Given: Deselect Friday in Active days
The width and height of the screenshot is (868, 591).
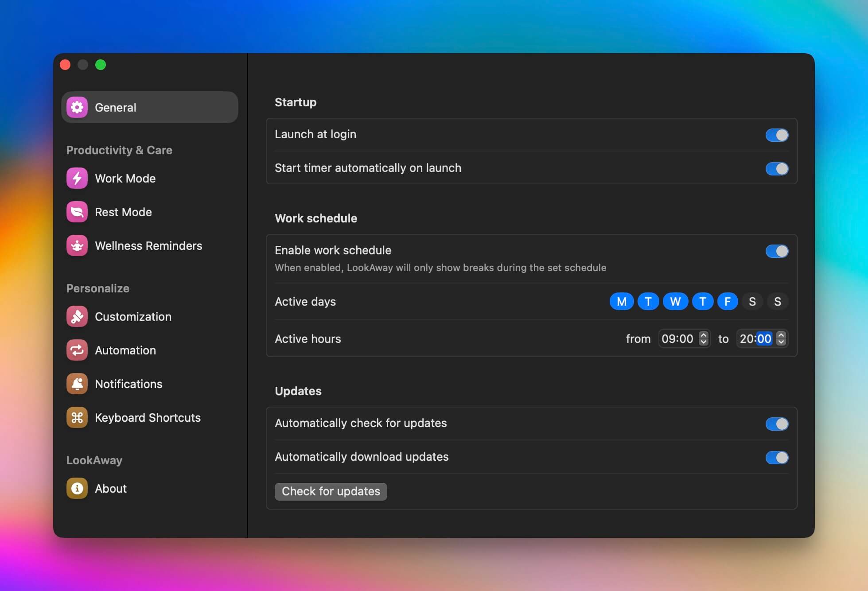Looking at the screenshot, I should pos(728,301).
